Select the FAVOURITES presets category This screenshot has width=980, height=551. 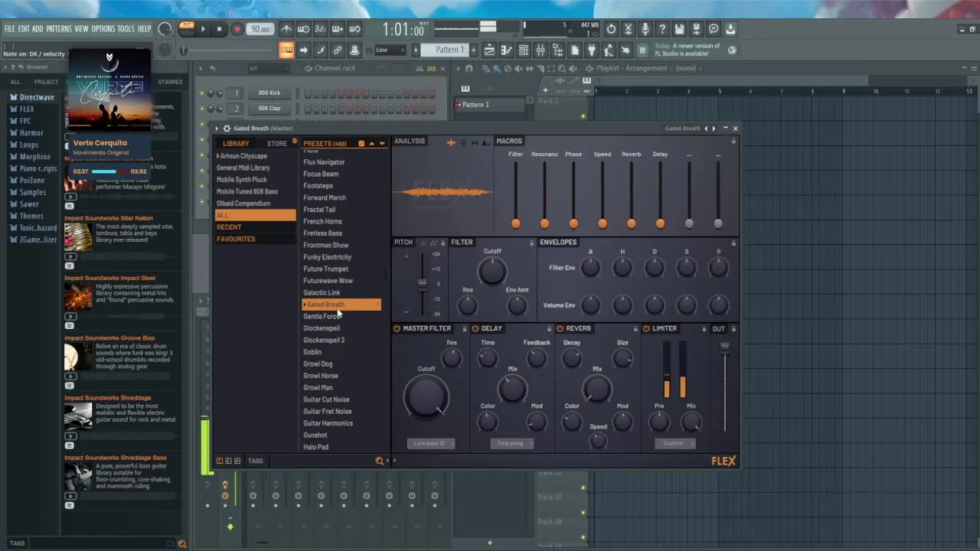pyautogui.click(x=256, y=239)
